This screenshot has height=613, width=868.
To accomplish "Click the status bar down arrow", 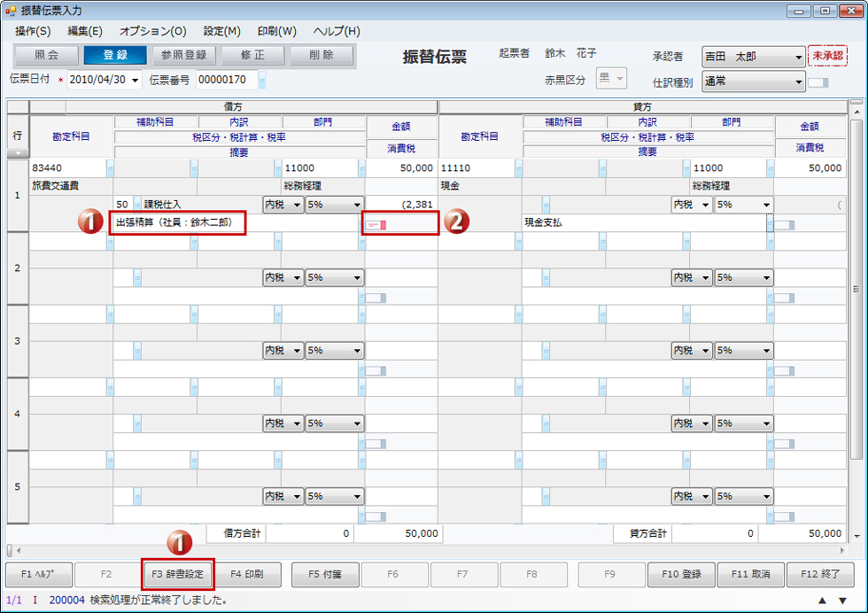I will 842,601.
